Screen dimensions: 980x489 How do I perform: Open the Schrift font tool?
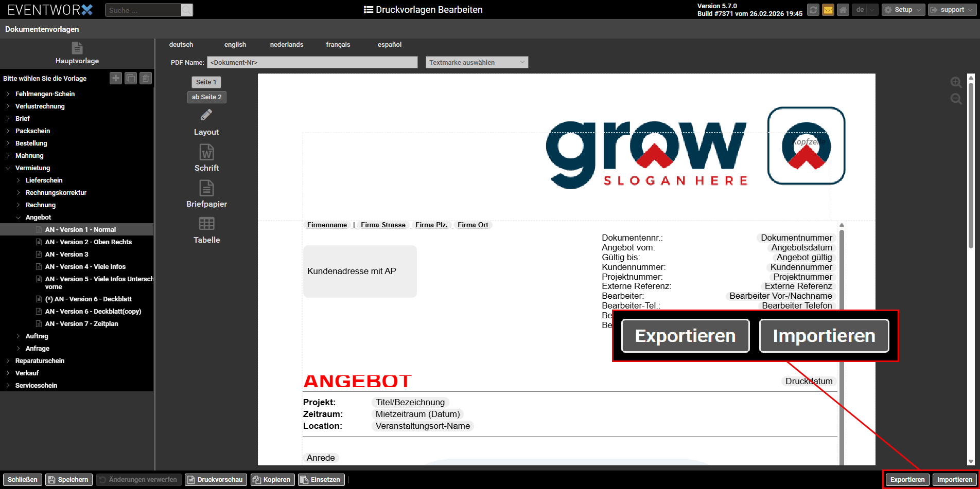[206, 158]
